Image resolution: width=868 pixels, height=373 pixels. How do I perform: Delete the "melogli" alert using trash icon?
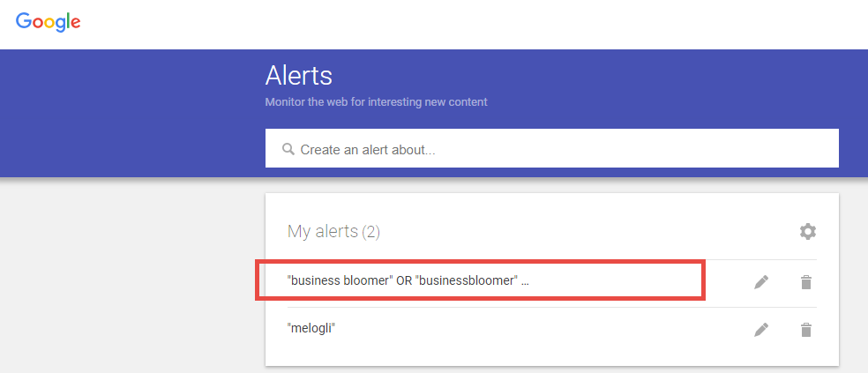click(x=806, y=331)
